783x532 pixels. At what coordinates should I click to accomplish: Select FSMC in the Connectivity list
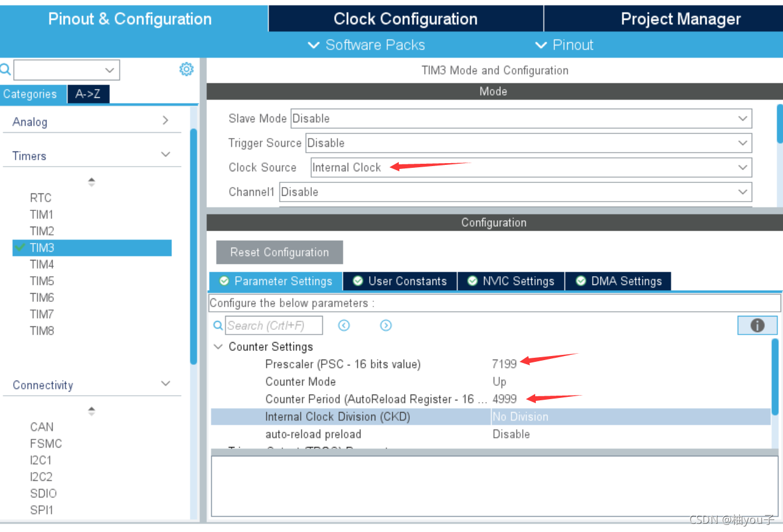(46, 443)
